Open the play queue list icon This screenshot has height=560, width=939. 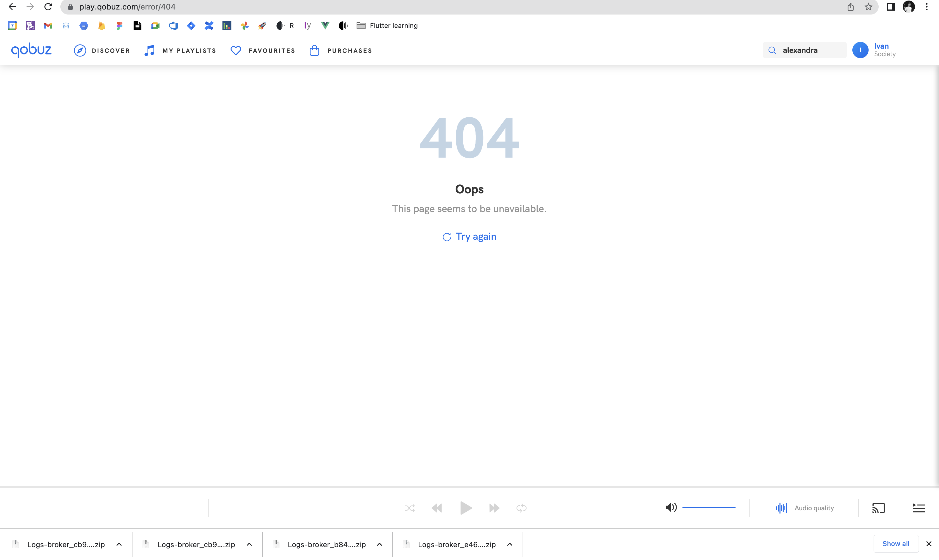[919, 508]
